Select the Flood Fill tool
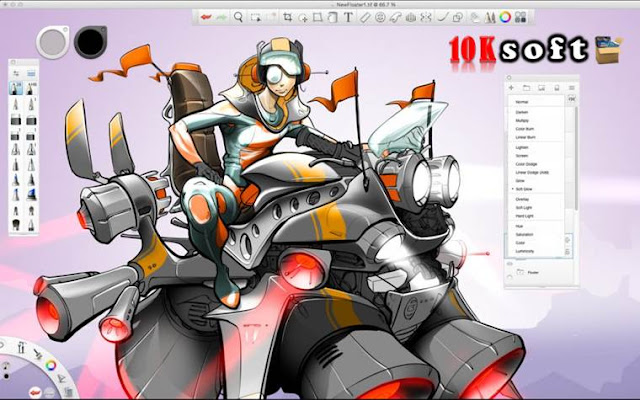This screenshot has width=640, height=400. pos(333,17)
